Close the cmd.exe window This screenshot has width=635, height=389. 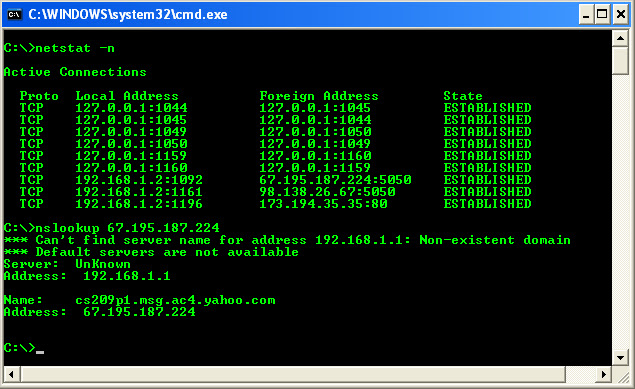click(x=620, y=15)
